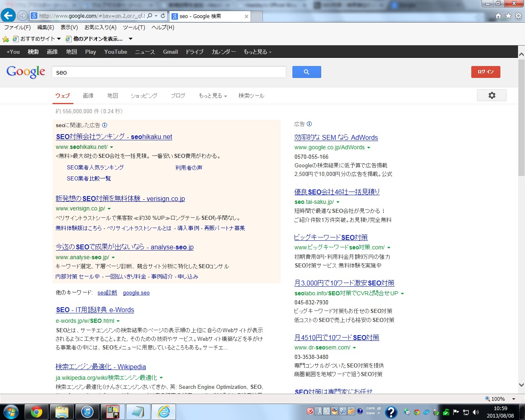This screenshot has height=420, width=525.
Task: Click the red ログイン button
Action: click(486, 72)
